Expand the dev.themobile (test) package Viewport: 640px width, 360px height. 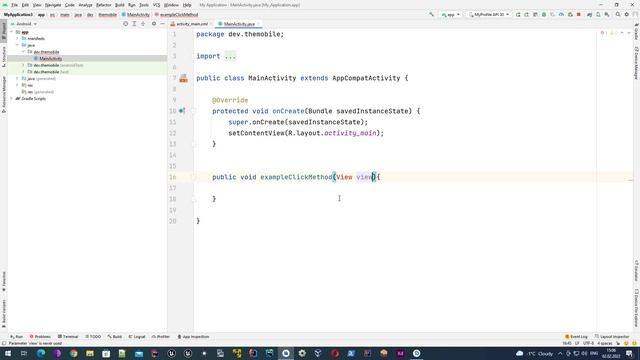(23, 72)
